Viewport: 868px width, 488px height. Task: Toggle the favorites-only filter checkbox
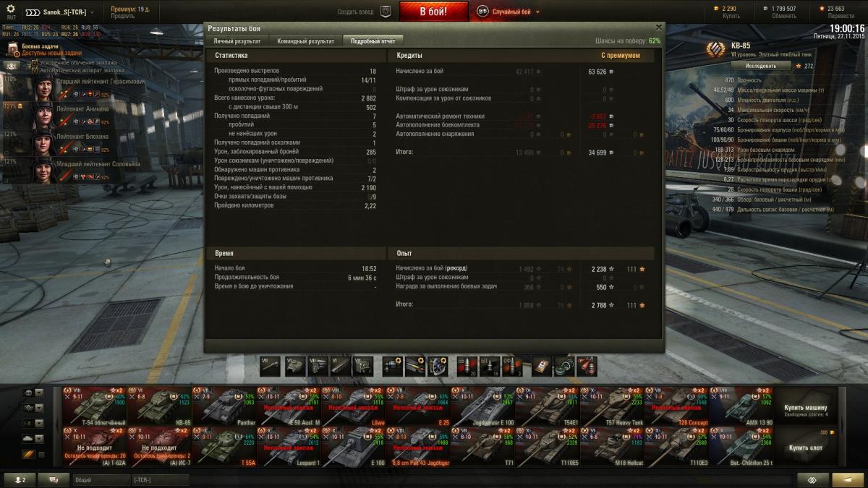pyautogui.click(x=41, y=454)
